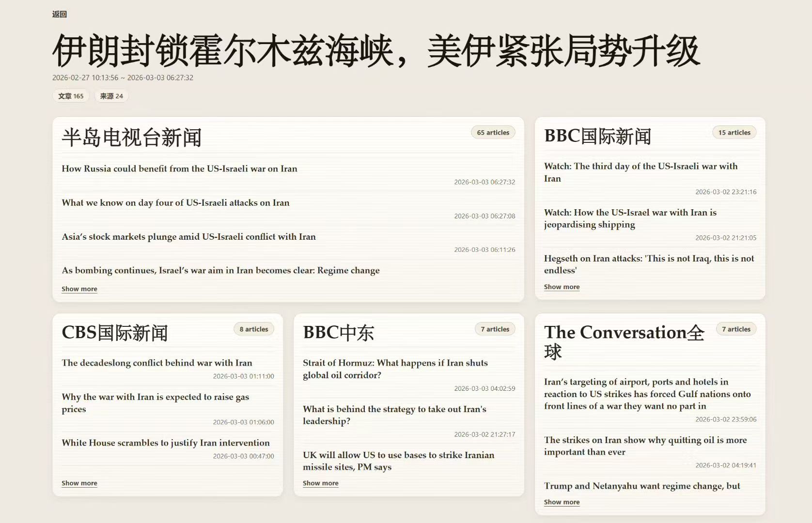
Task: Open 'Asia's stock markets plunge' article
Action: point(188,236)
